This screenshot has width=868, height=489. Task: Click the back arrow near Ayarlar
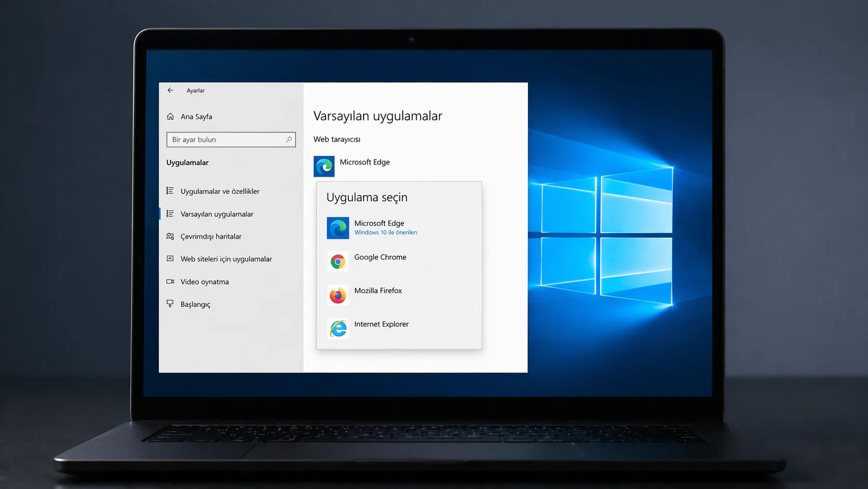(x=170, y=90)
